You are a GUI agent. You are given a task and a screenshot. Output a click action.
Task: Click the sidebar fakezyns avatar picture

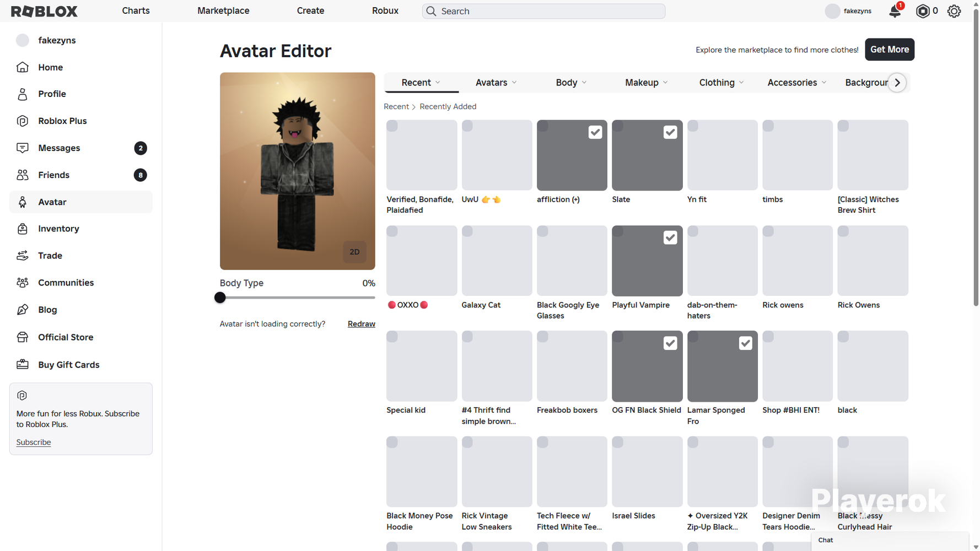click(x=23, y=40)
